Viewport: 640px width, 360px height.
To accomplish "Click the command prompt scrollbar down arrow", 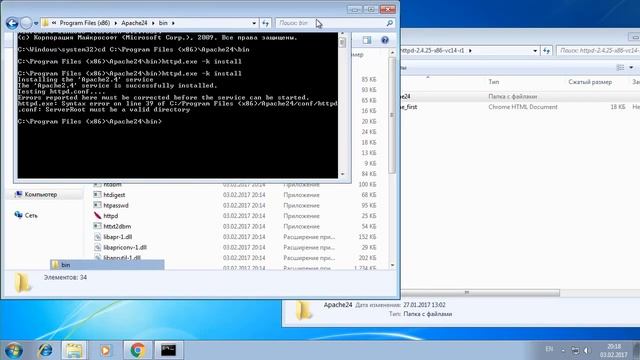I will tap(342, 174).
